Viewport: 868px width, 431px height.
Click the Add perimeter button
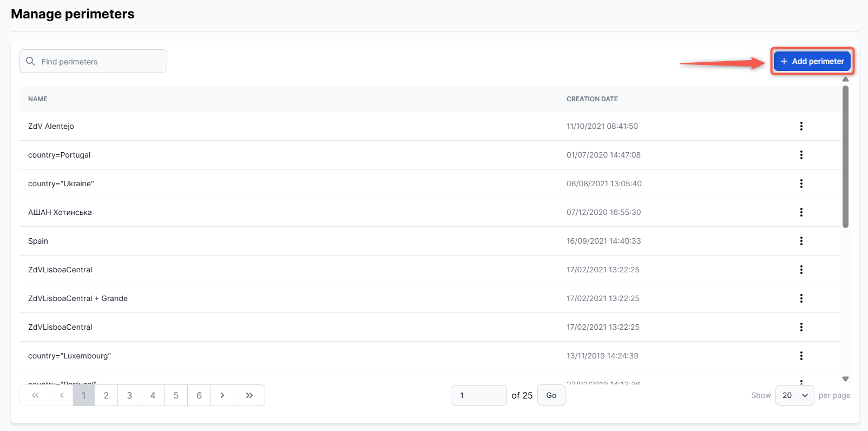[812, 61]
